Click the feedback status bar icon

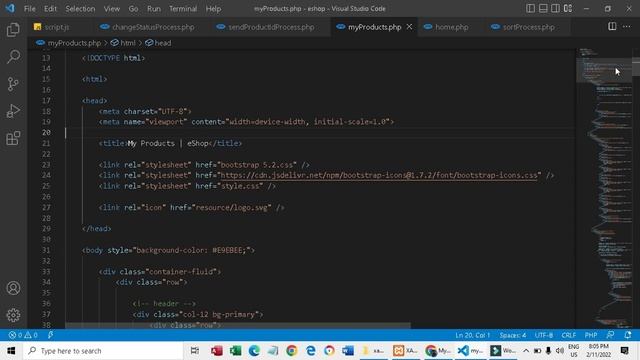click(610, 335)
